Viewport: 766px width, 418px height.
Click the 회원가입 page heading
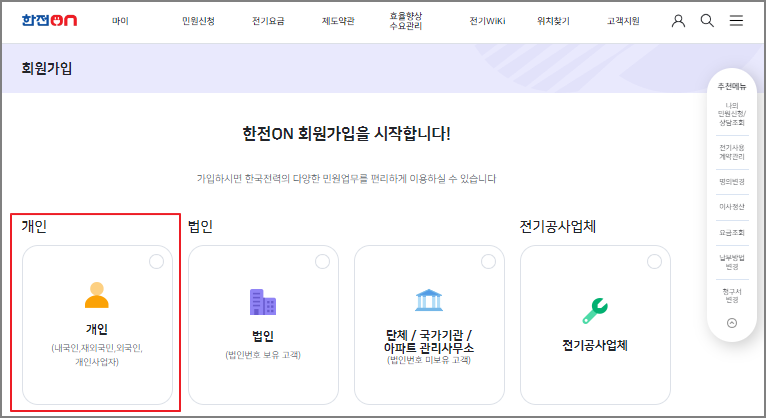(x=47, y=68)
